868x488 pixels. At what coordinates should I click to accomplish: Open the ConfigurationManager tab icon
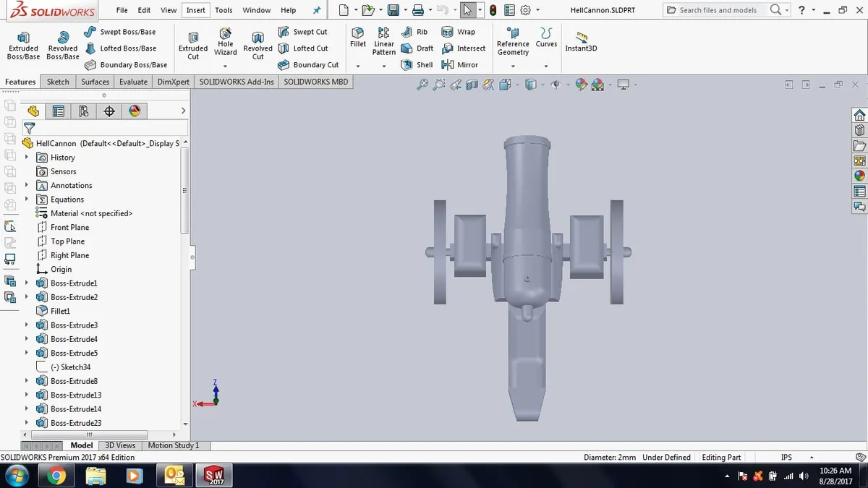click(84, 111)
